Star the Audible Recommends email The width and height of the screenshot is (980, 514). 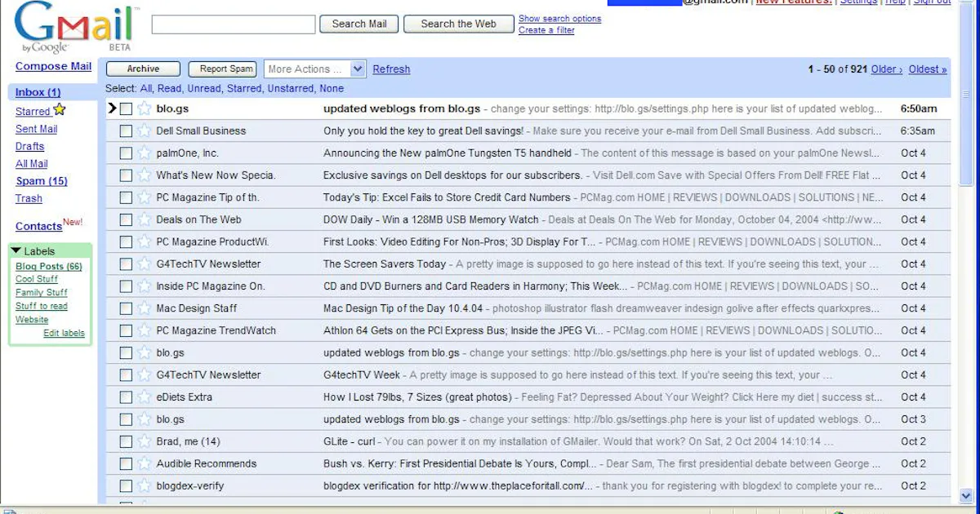(145, 463)
